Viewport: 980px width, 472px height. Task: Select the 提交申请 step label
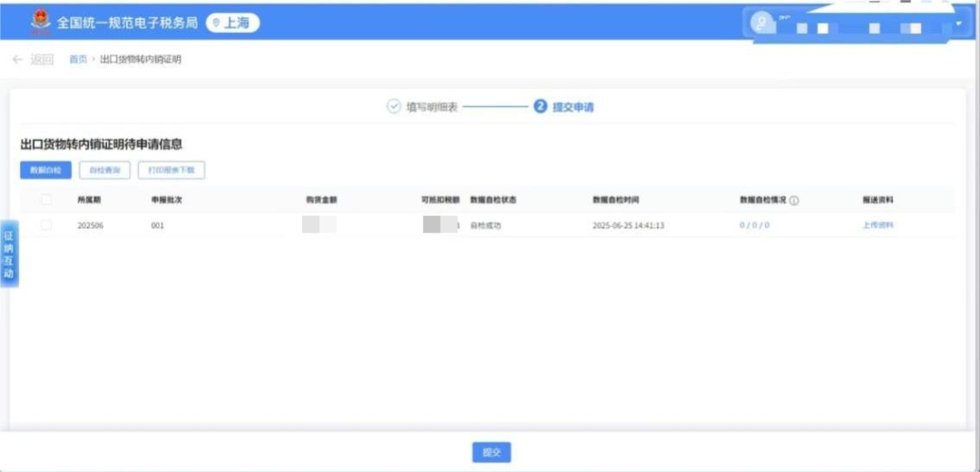(573, 107)
